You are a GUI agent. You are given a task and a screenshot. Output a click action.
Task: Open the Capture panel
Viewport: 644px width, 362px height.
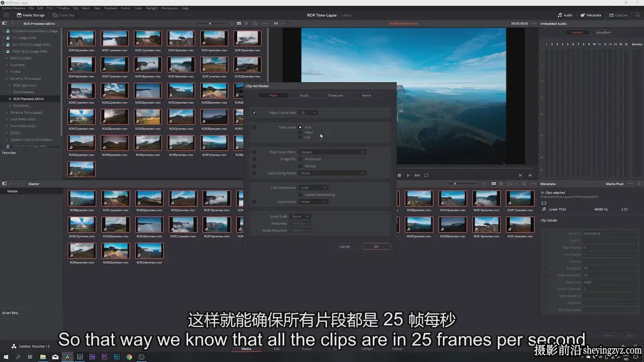[618, 15]
